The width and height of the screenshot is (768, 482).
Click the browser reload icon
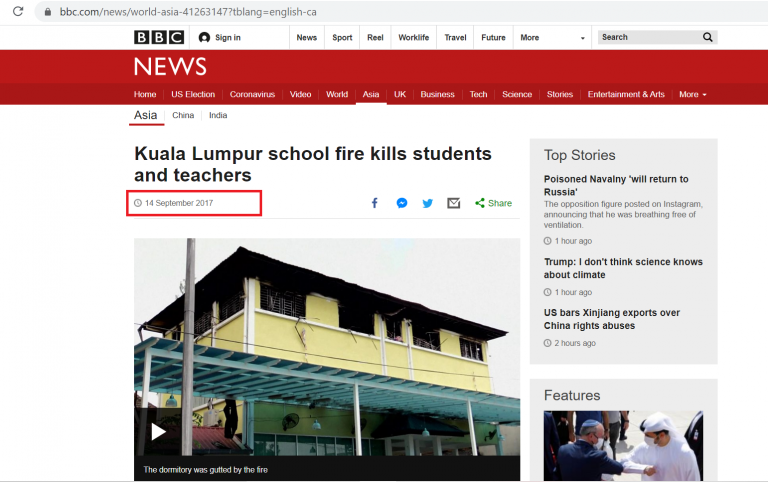(18, 11)
